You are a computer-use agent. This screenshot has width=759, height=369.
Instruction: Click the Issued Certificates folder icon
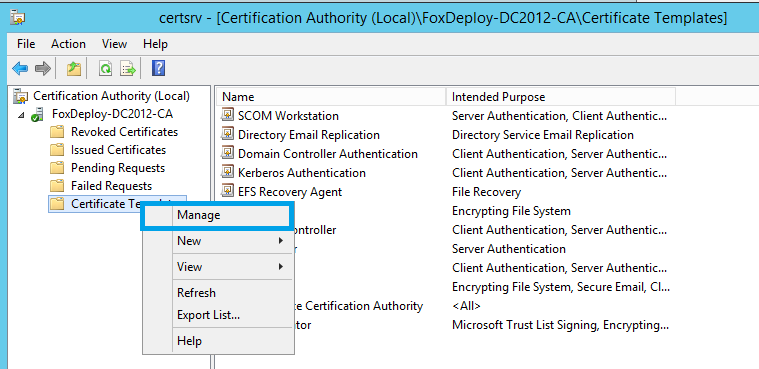57,150
